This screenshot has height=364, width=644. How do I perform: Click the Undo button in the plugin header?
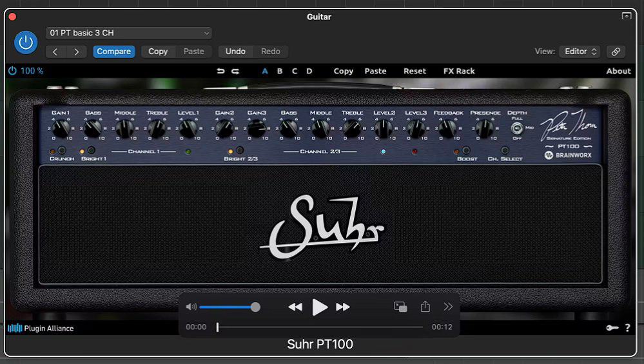pos(235,52)
